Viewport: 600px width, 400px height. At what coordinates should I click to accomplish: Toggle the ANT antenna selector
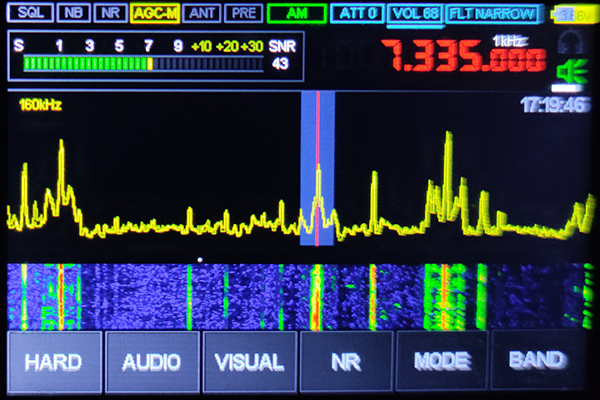202,13
